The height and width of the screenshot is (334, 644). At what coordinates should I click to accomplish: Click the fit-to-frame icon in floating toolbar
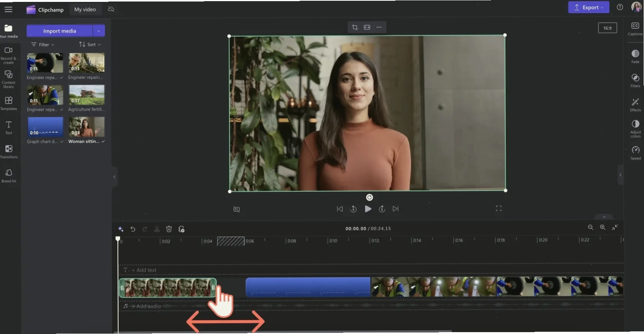coord(367,27)
